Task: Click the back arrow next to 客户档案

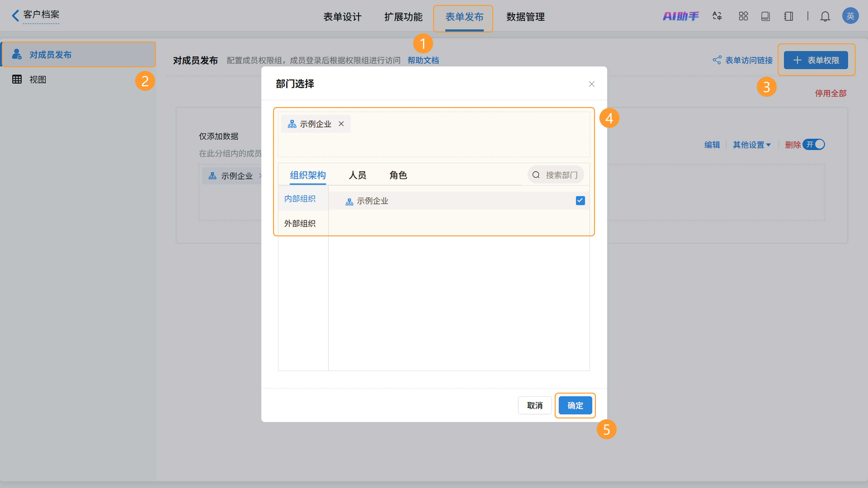Action: click(15, 16)
